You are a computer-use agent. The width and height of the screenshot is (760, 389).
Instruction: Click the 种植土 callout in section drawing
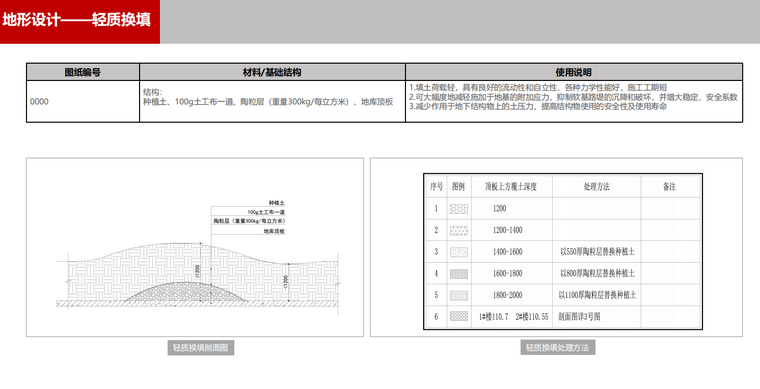pos(277,203)
